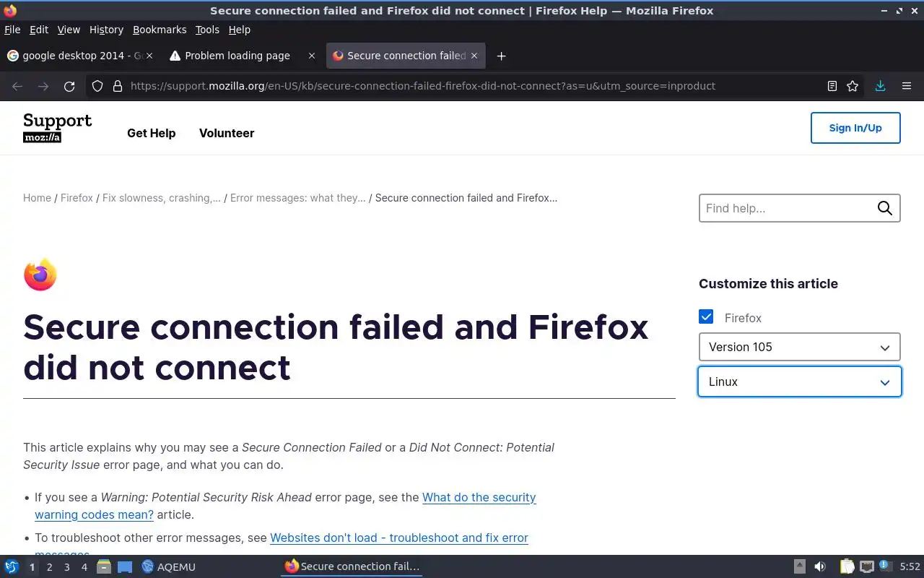Image resolution: width=924 pixels, height=578 pixels.
Task: Open 'Error messages: what they...' breadcrumb
Action: (298, 198)
